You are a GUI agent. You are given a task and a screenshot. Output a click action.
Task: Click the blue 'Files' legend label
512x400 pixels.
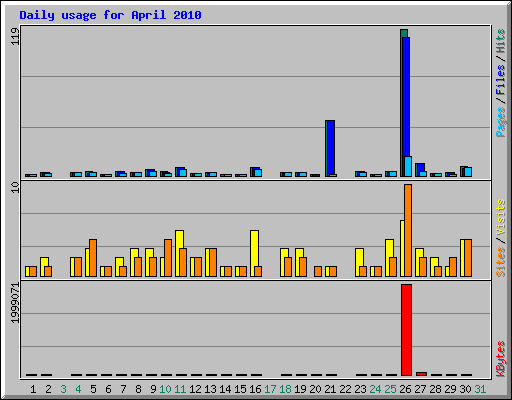click(x=500, y=79)
